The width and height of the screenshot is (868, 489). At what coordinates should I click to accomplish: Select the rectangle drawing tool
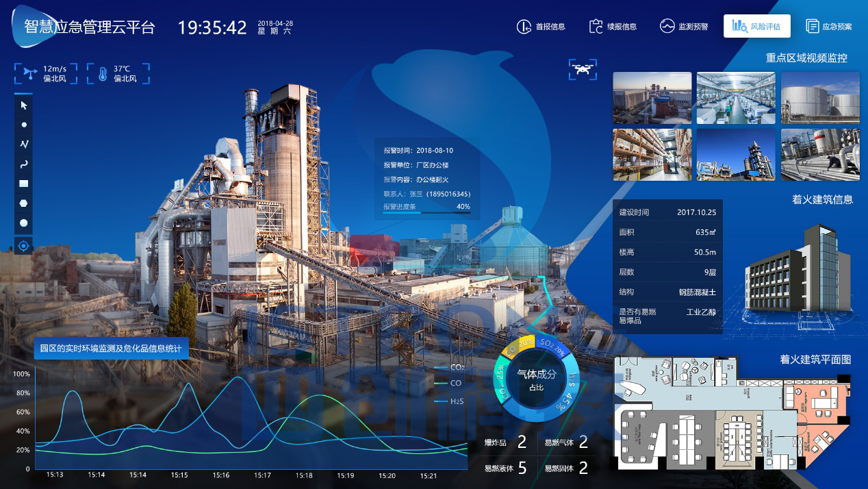pos(24,184)
